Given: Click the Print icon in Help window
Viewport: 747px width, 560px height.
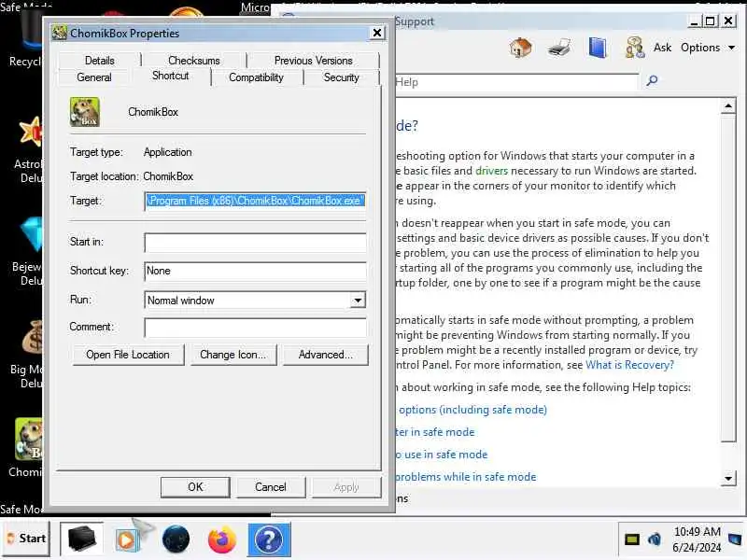Looking at the screenshot, I should click(x=558, y=48).
